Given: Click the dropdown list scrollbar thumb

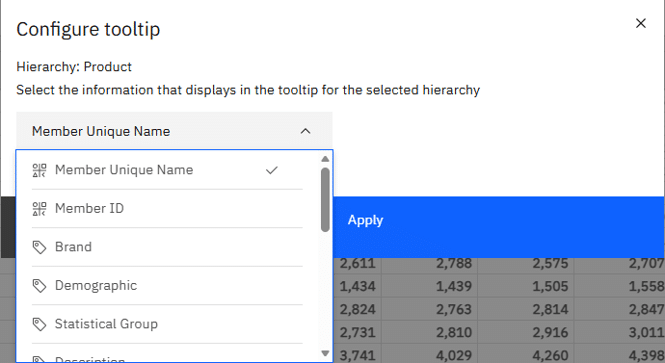Looking at the screenshot, I should [x=325, y=200].
